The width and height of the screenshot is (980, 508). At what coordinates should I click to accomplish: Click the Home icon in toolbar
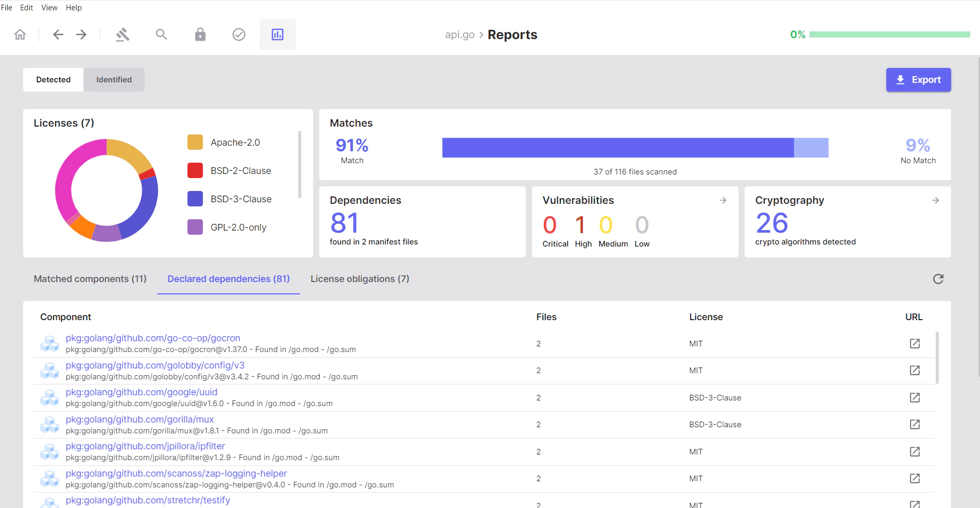20,34
